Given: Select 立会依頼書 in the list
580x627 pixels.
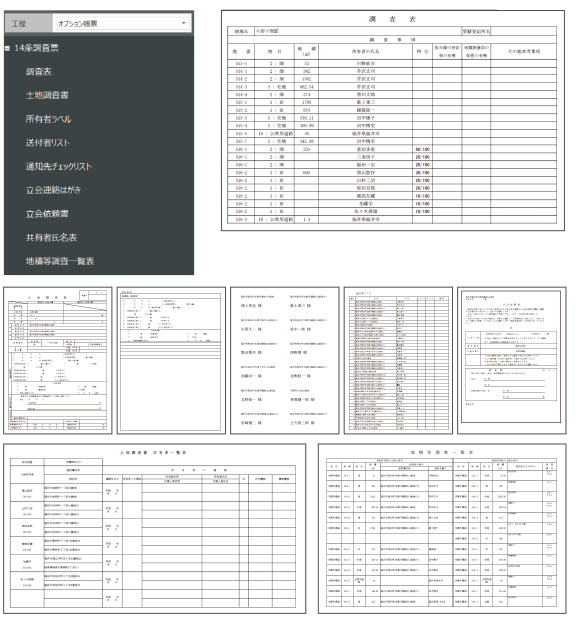Looking at the screenshot, I should [47, 214].
